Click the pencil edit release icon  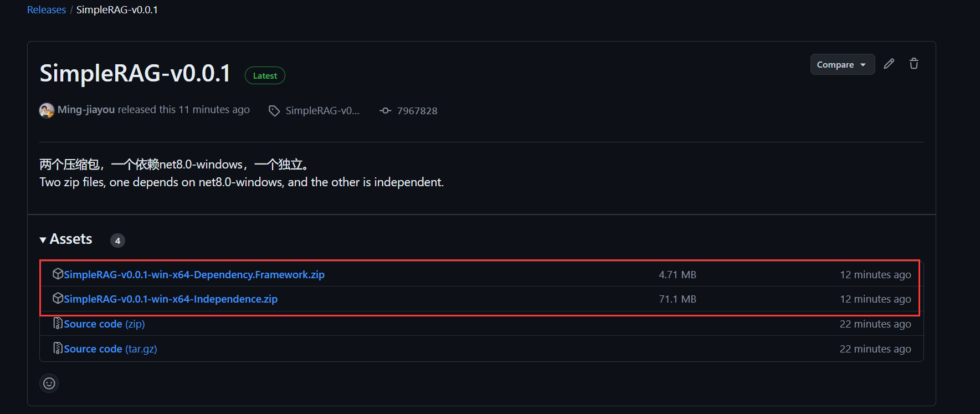coord(889,64)
